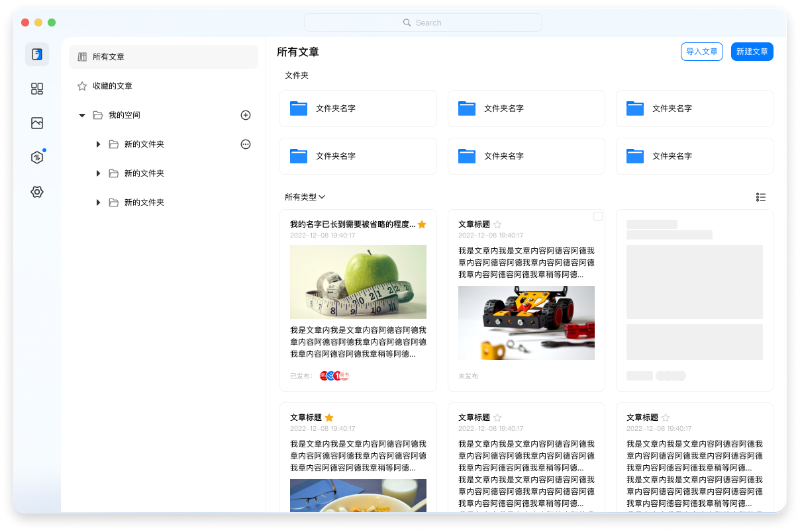The height and width of the screenshot is (532, 800).
Task: Select 收藏的文章 in the sidebar
Action: click(x=113, y=86)
